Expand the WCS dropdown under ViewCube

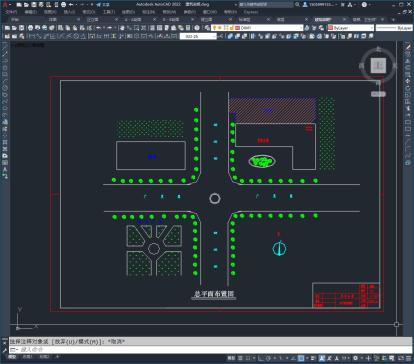coord(378,94)
